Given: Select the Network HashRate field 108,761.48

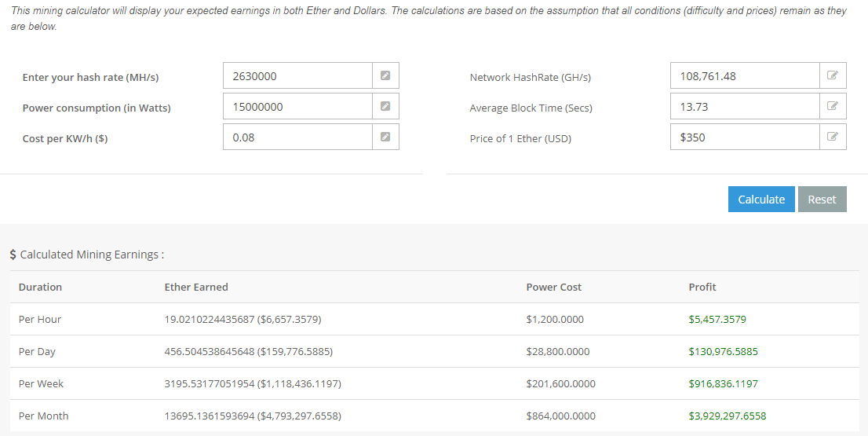Looking at the screenshot, I should [745, 76].
